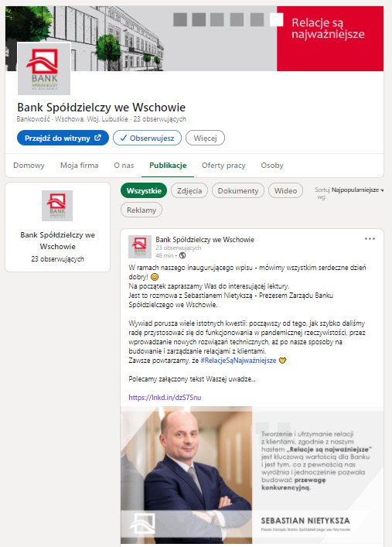Toggle the Obserwujesz follow button
Screen dimensions: 392x547
coord(147,138)
